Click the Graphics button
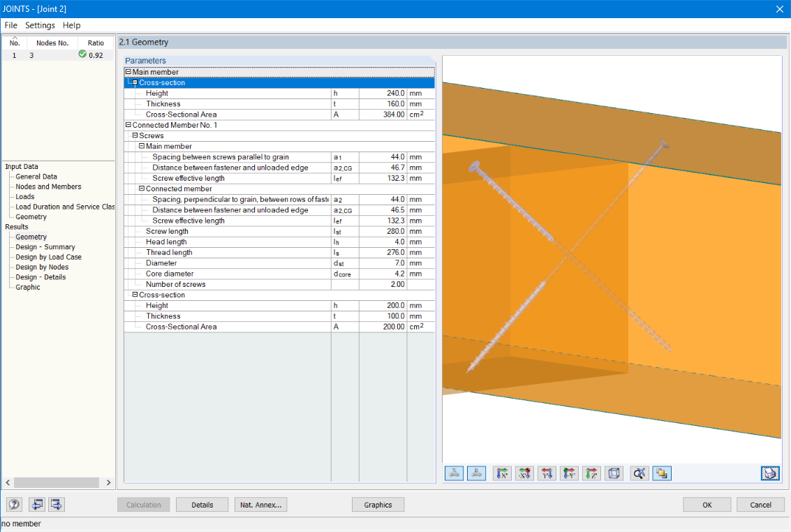 click(378, 505)
